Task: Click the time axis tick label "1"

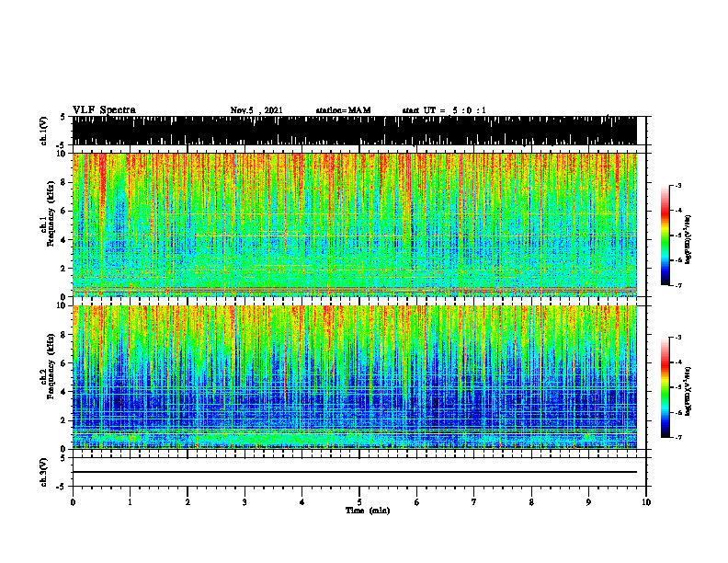Action: [x=130, y=502]
